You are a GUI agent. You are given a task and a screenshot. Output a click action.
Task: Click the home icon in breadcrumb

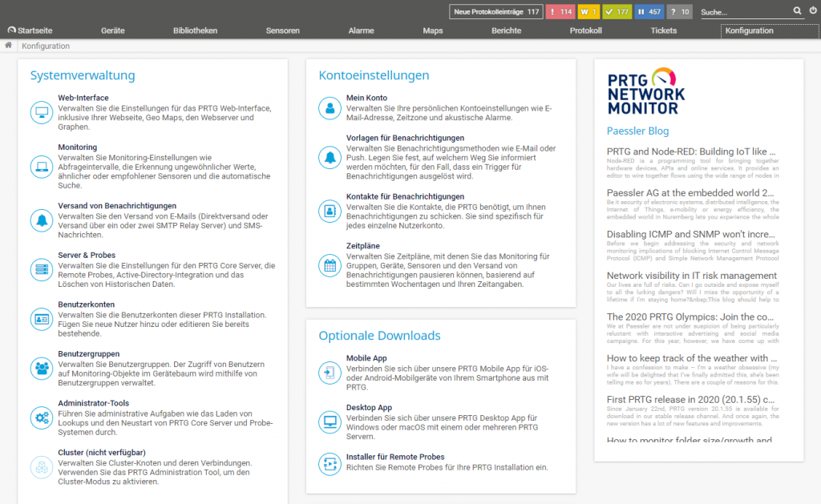[x=8, y=46]
